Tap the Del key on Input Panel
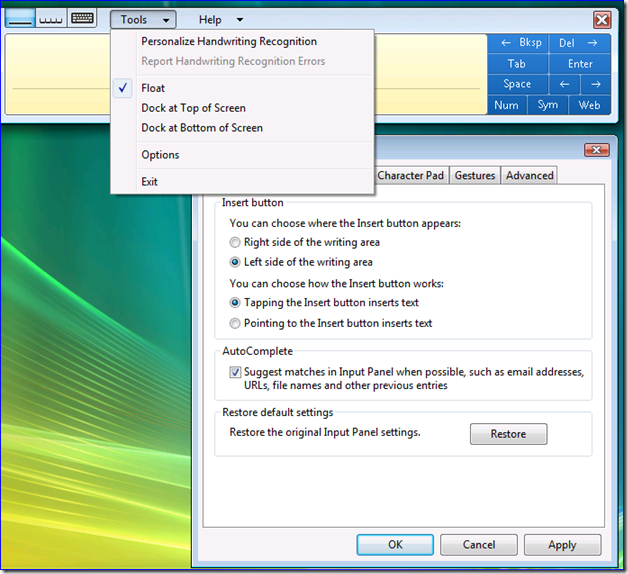Screen dimensions: 628x574 pyautogui.click(x=580, y=43)
